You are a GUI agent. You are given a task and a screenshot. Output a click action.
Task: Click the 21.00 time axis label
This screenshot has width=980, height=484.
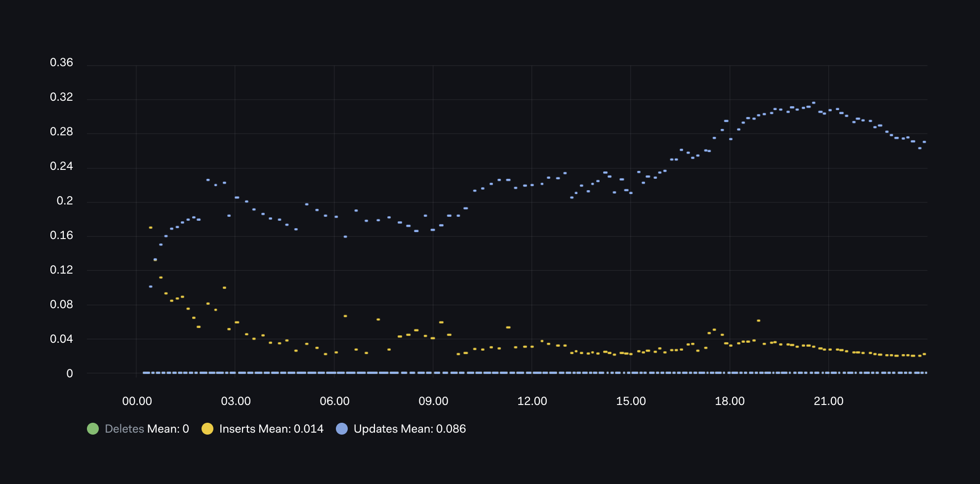[x=828, y=401]
